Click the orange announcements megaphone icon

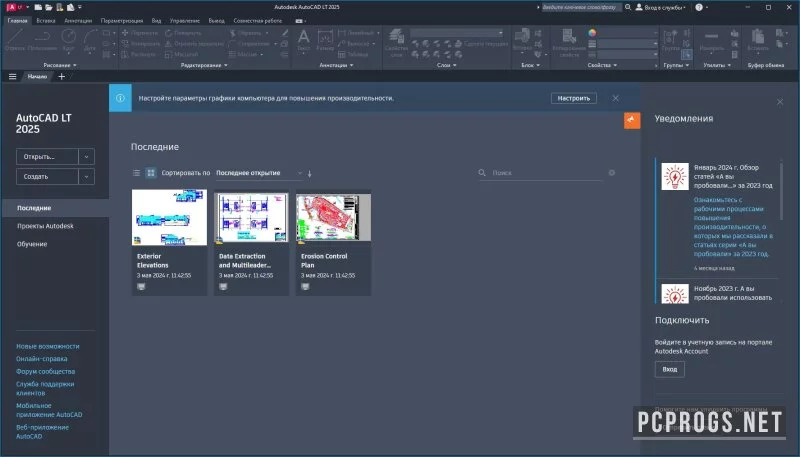[632, 120]
